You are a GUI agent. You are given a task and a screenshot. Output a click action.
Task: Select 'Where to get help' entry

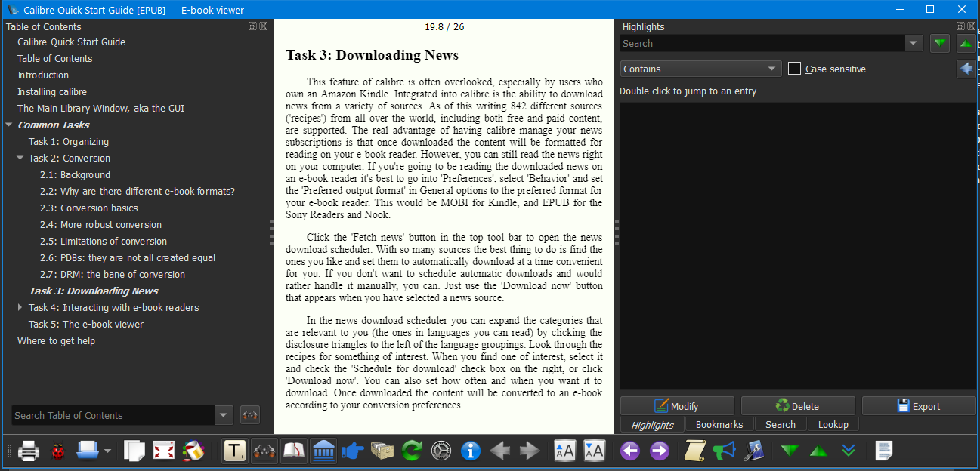click(x=56, y=341)
